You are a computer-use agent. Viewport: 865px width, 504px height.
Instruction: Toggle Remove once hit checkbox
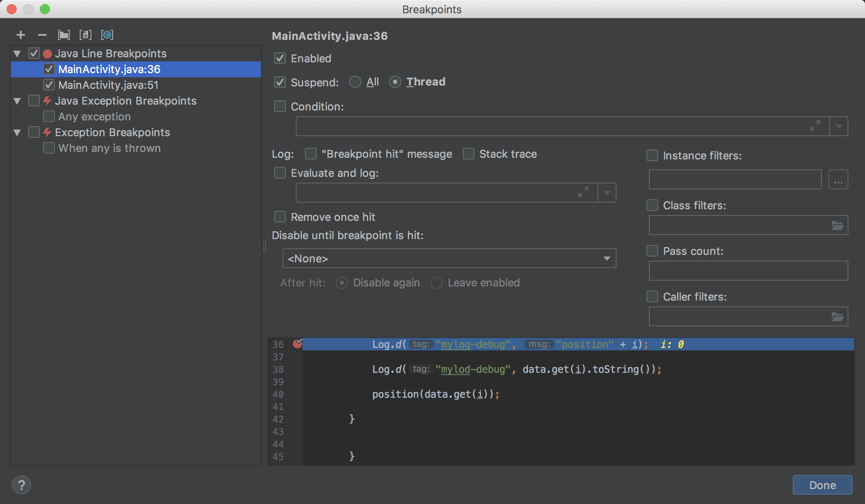pyautogui.click(x=280, y=217)
